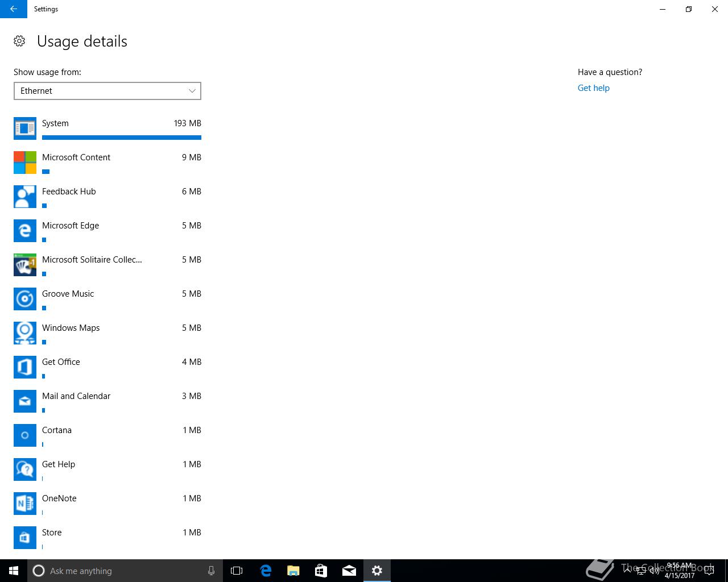
Task: Click the Cortana circle icon
Action: [25, 435]
